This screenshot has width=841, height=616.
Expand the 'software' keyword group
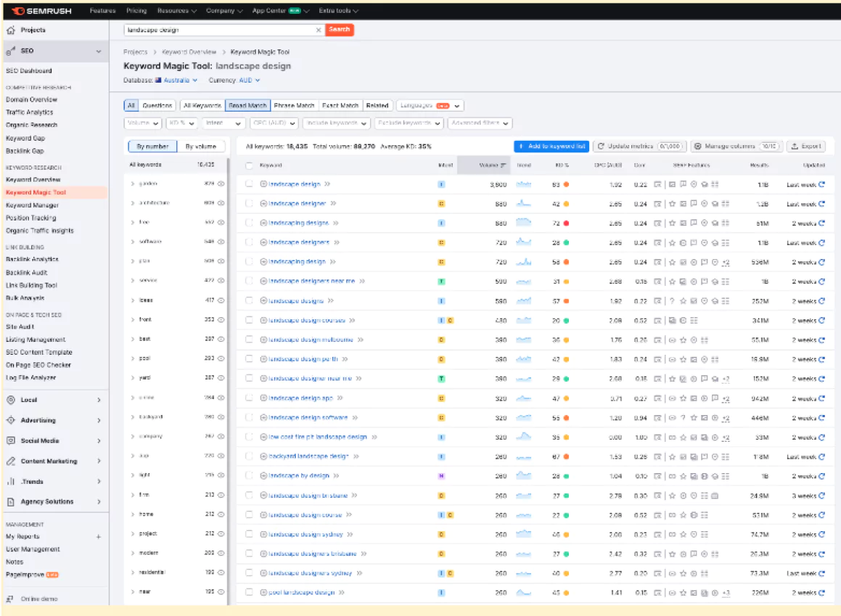[133, 242]
